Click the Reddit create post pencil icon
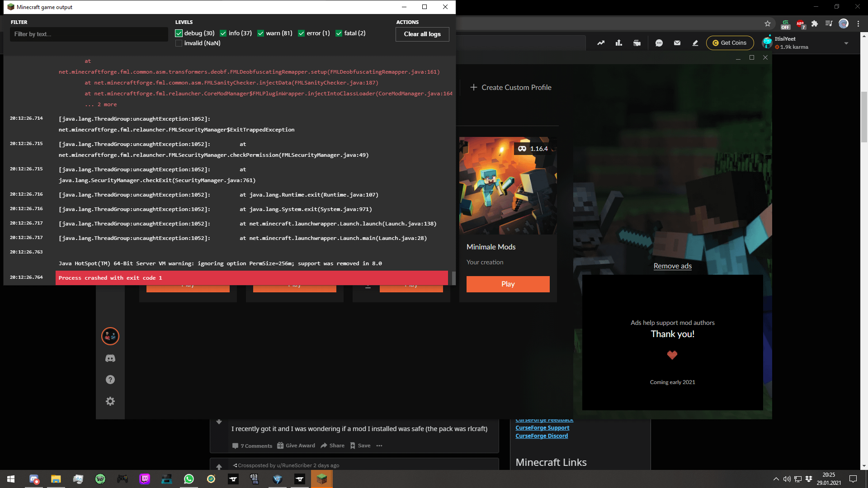This screenshot has width=868, height=488. click(x=695, y=43)
